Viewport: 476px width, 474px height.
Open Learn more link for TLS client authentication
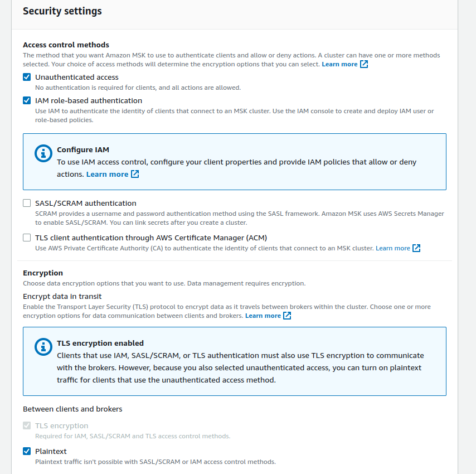(392, 248)
